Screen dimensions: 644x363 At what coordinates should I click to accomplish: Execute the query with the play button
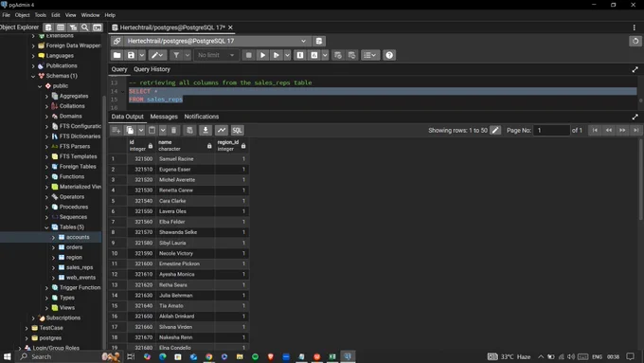coord(263,55)
